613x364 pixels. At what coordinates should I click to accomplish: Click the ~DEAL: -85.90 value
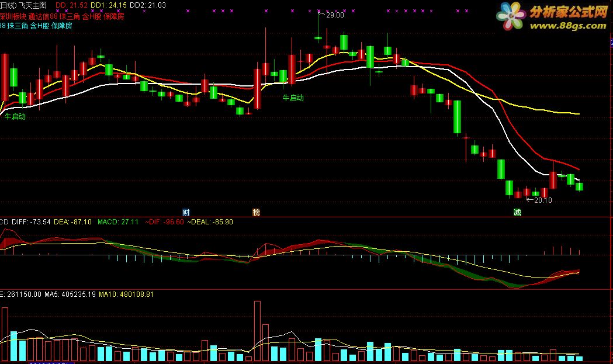coord(210,221)
